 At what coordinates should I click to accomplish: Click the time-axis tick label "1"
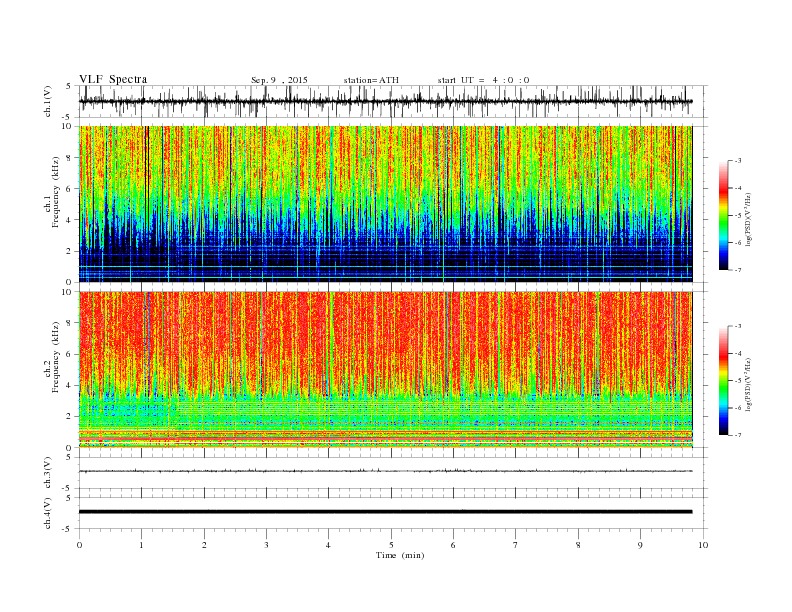(x=142, y=545)
